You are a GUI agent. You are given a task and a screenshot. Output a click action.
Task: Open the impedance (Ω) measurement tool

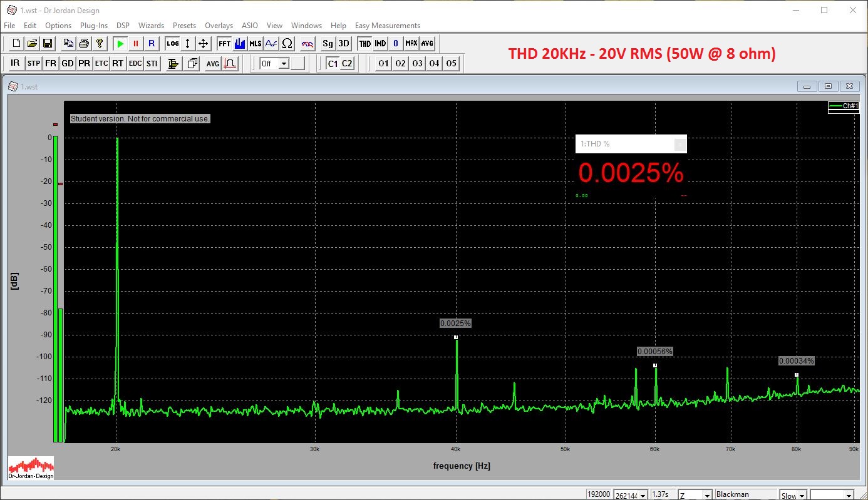point(287,44)
